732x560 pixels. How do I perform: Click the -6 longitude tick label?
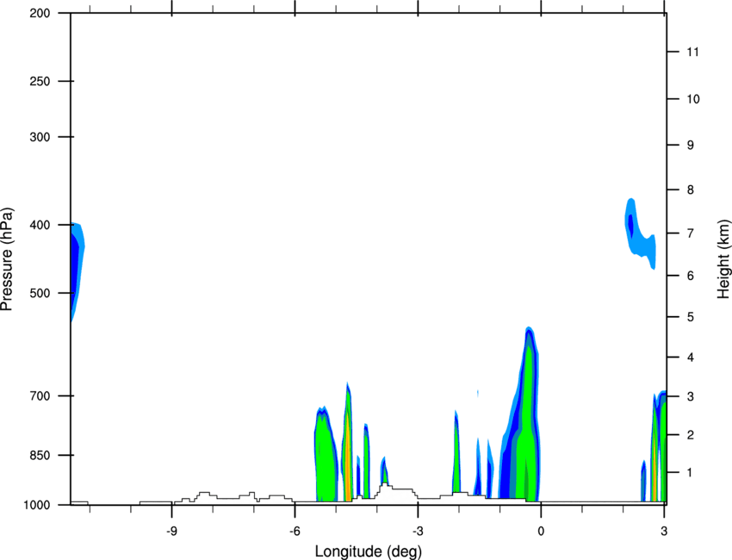(295, 531)
